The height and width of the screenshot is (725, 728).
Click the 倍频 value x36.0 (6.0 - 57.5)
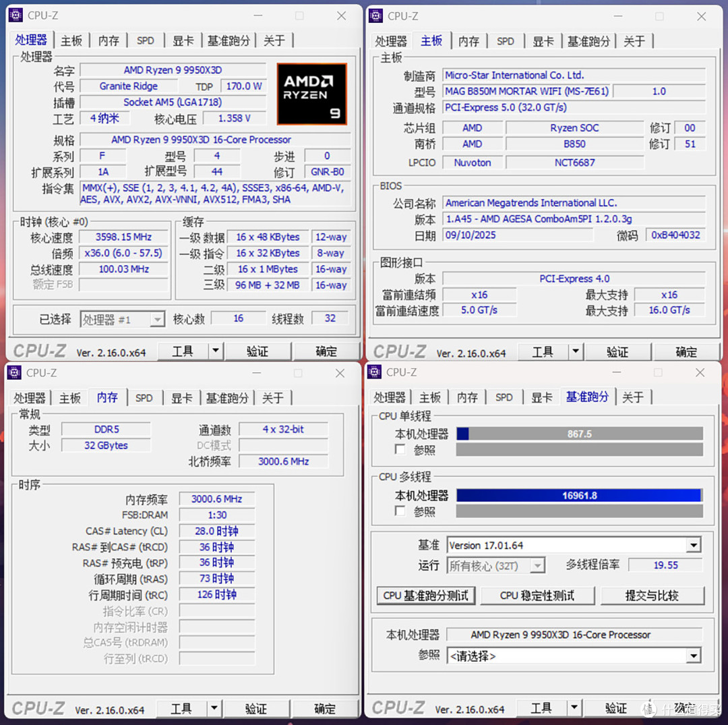click(x=123, y=253)
